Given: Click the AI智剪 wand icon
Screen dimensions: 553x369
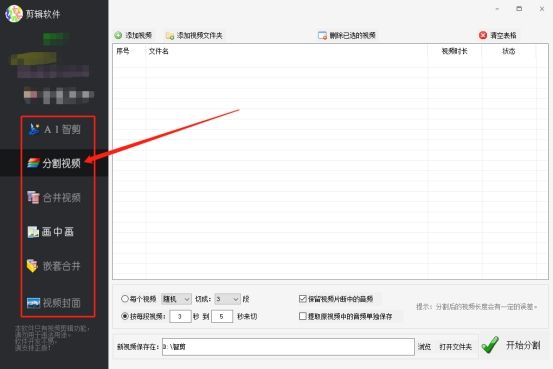Looking at the screenshot, I should click(34, 129).
